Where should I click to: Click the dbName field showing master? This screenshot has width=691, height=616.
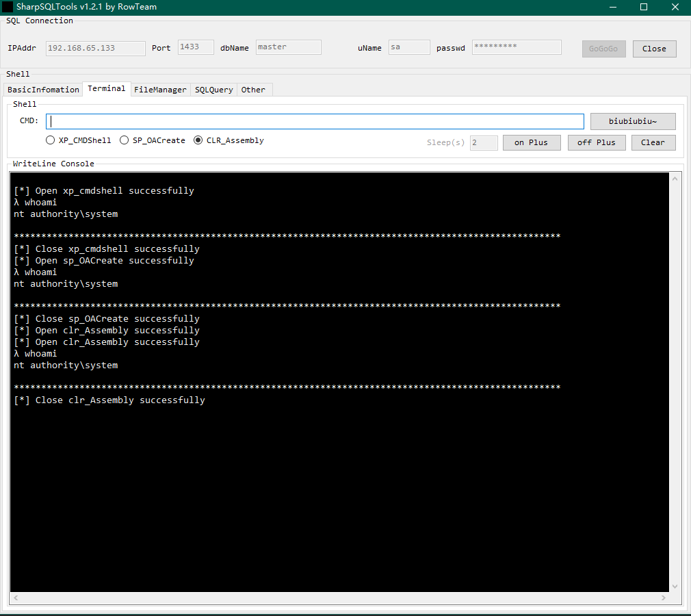point(288,47)
